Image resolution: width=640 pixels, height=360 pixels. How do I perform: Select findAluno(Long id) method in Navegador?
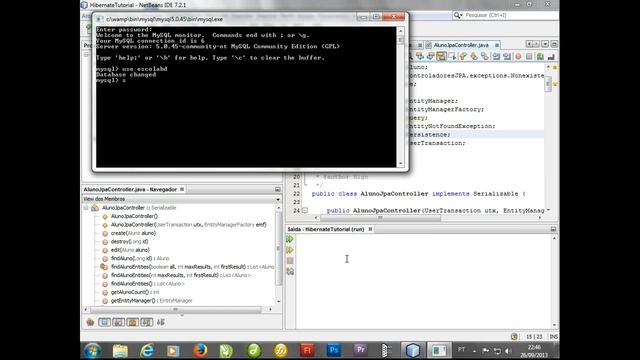(x=140, y=258)
